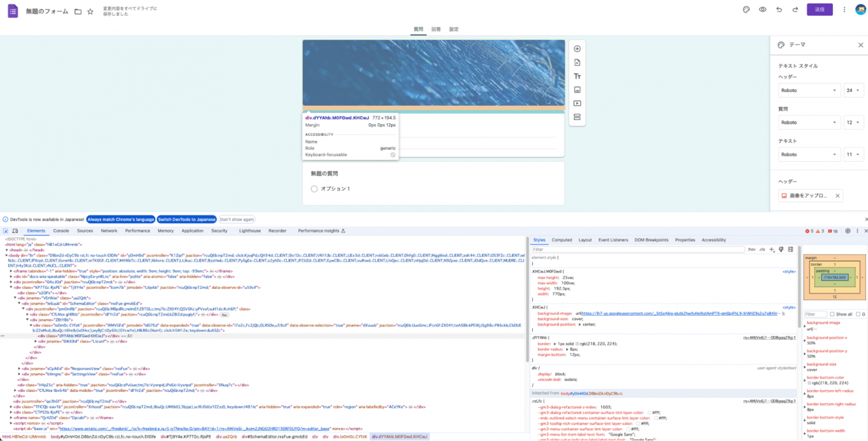This screenshot has height=441, width=868.
Task: Add a title and description block (Tt icon)
Action: 577,76
